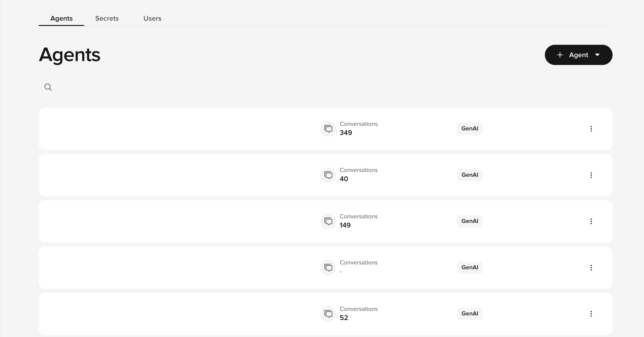Open the three-dot menu for the 149 conversations agent
Image resolution: width=644 pixels, height=337 pixels.
point(591,221)
